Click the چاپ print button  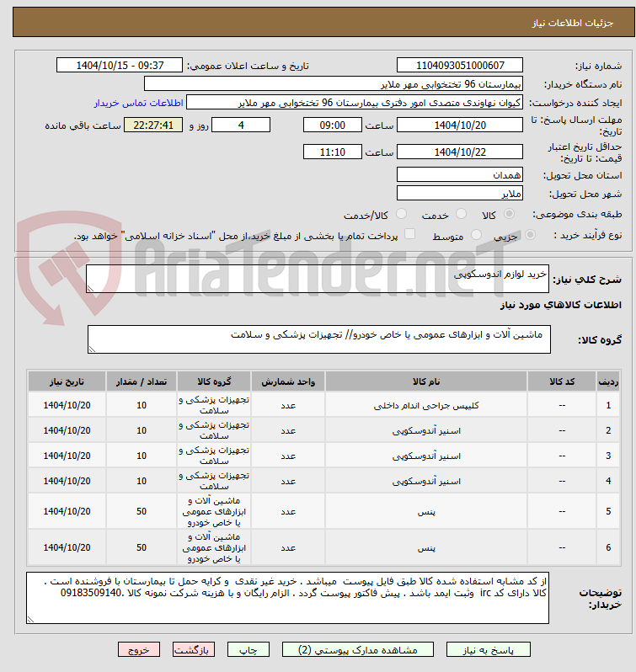tap(249, 650)
